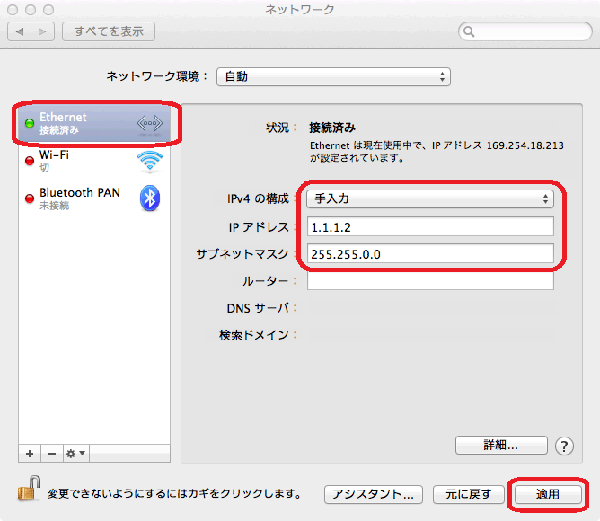Go back with the left arrow button

pyautogui.click(x=20, y=31)
